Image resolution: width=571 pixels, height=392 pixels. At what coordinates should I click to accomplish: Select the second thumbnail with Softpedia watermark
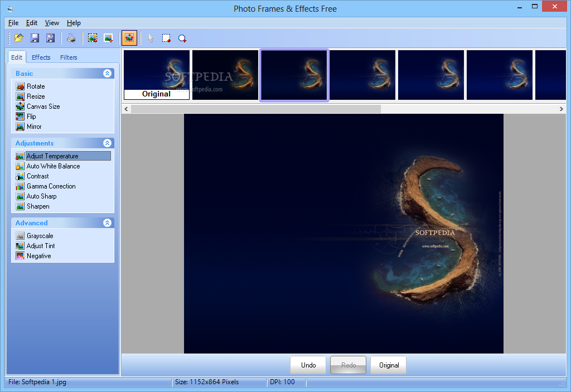click(225, 75)
